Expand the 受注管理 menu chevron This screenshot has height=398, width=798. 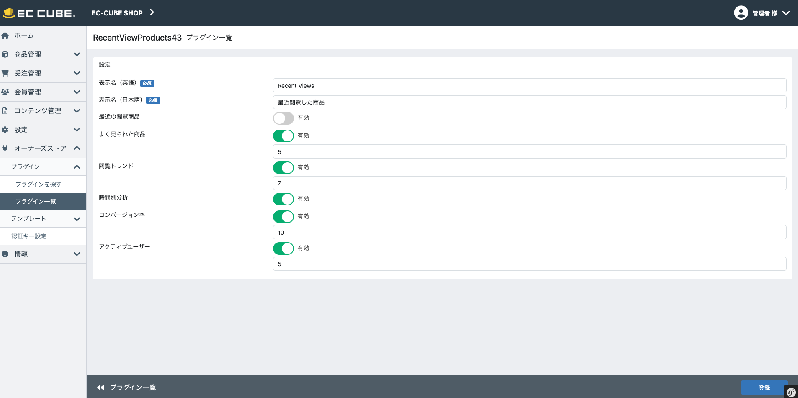[x=77, y=73]
